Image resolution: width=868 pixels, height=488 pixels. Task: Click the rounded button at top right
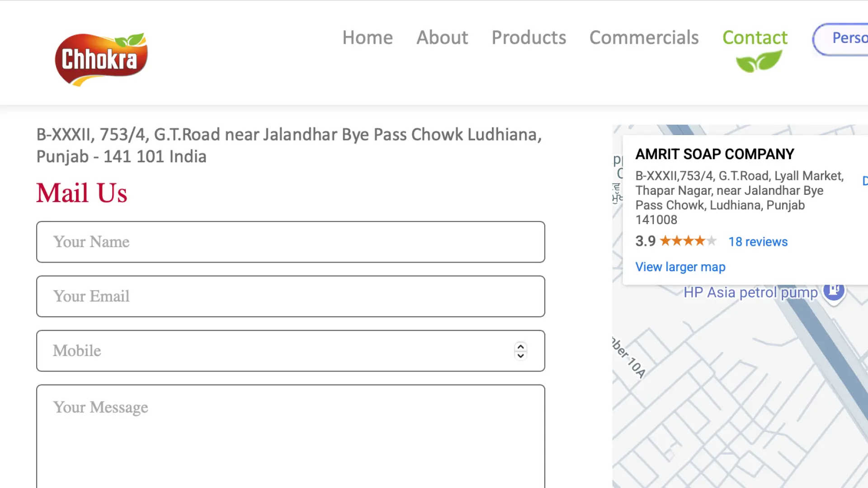click(x=849, y=38)
